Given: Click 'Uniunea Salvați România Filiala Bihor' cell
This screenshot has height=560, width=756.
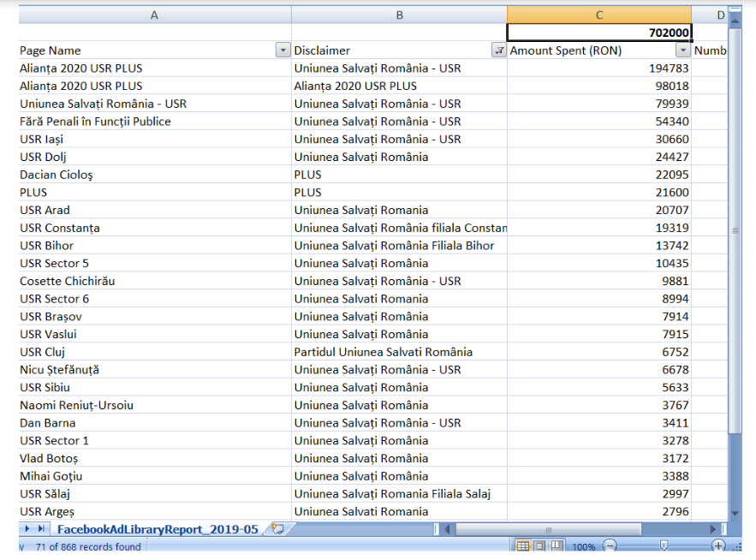Looking at the screenshot, I should click(399, 246).
